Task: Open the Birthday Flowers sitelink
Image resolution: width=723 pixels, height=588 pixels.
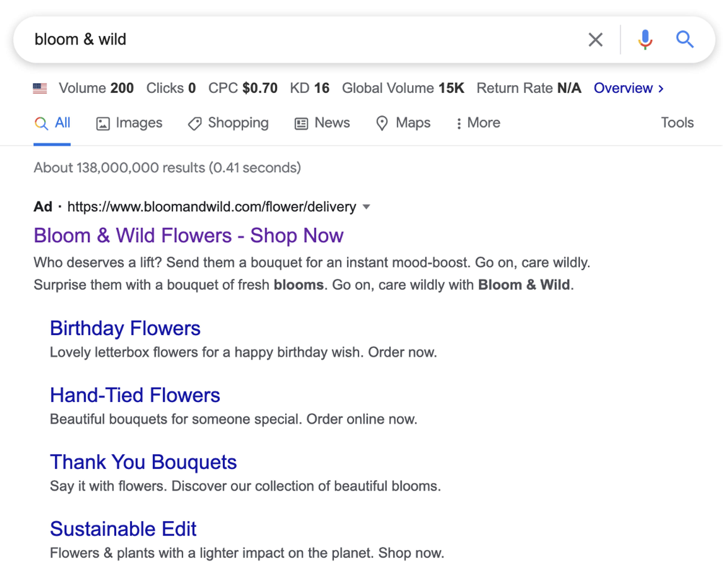Action: [x=125, y=328]
